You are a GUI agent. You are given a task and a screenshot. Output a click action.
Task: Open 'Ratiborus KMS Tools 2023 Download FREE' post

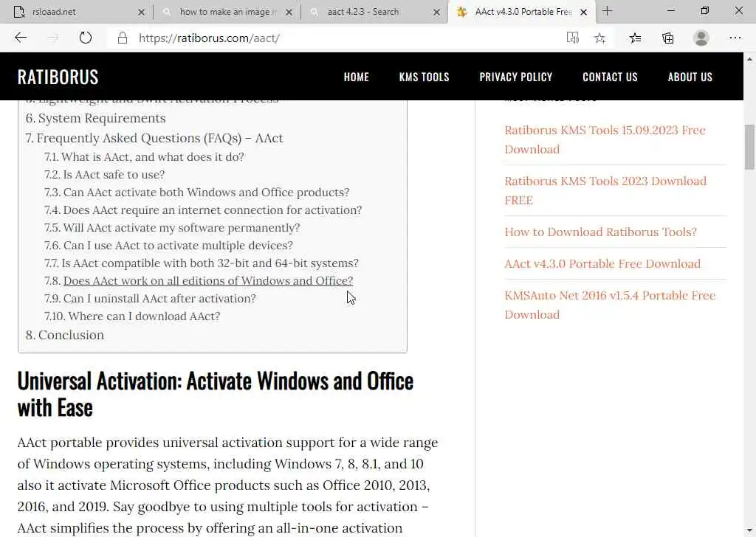(x=605, y=191)
